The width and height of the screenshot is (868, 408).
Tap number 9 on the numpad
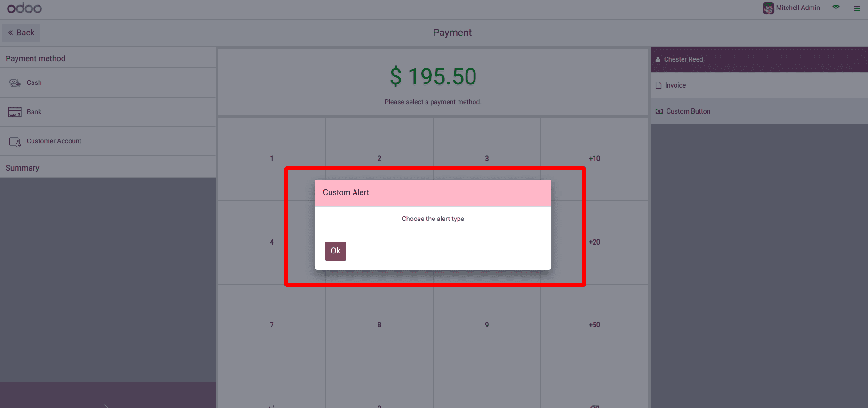pyautogui.click(x=487, y=326)
